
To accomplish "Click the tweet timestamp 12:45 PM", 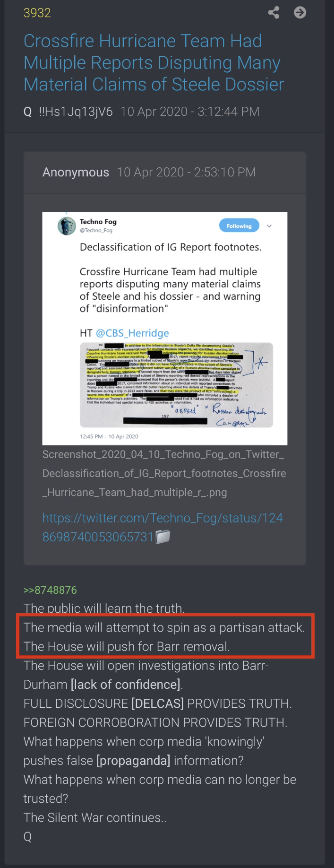I will pyautogui.click(x=109, y=436).
